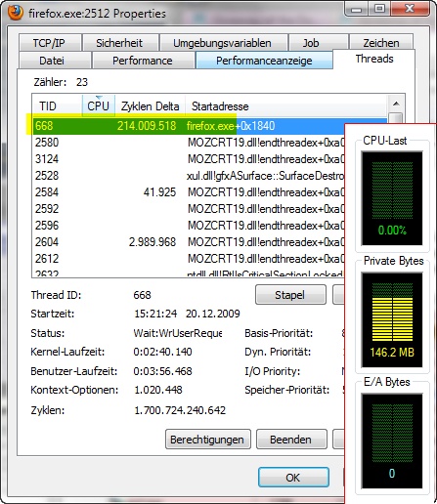This screenshot has height=504, width=437.
Task: Select thread 2604 in the list
Action: [189, 242]
